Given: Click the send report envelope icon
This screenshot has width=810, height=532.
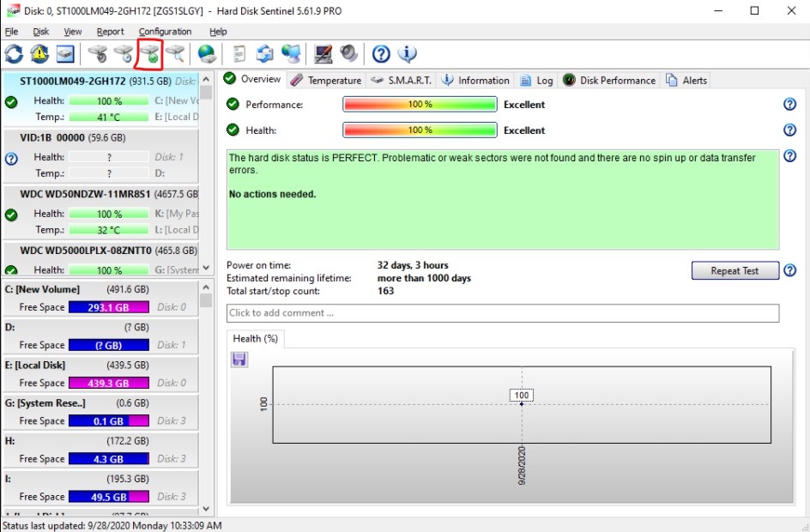Looking at the screenshot, I should 265,54.
